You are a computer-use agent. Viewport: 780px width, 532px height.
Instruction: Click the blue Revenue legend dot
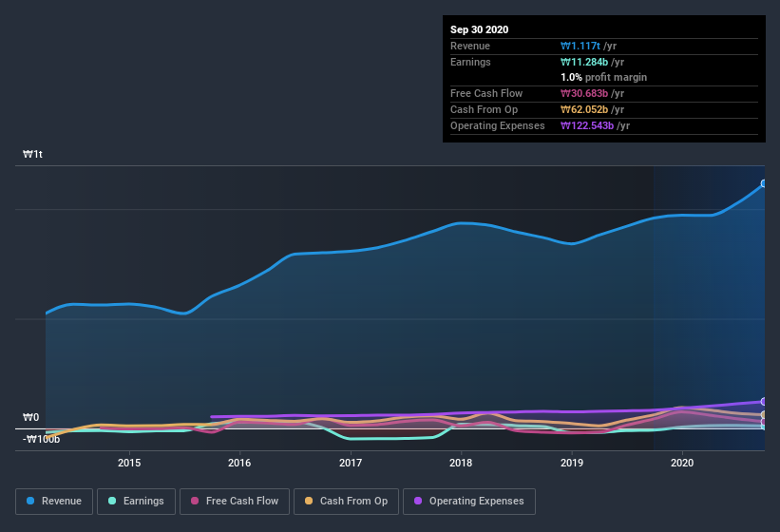pos(30,501)
